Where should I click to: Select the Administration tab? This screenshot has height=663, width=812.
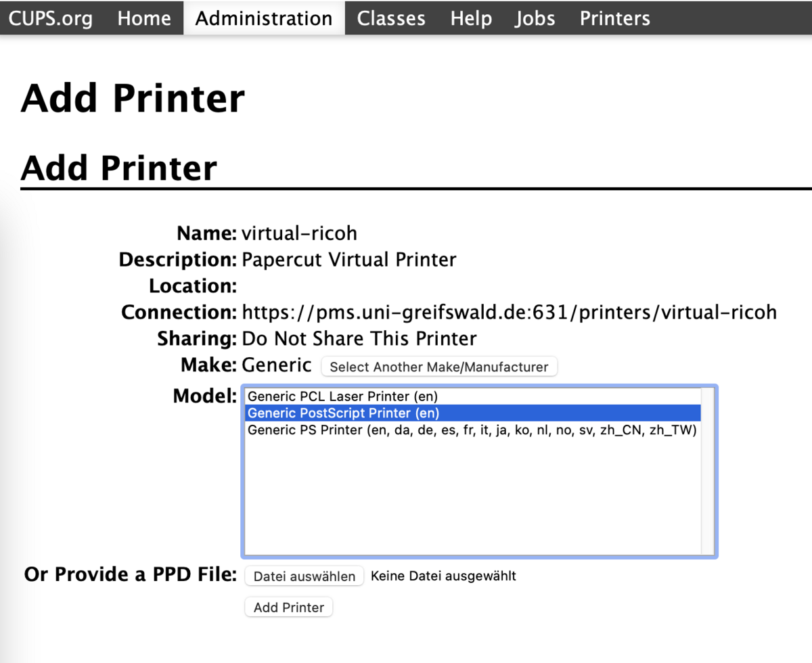(x=264, y=18)
